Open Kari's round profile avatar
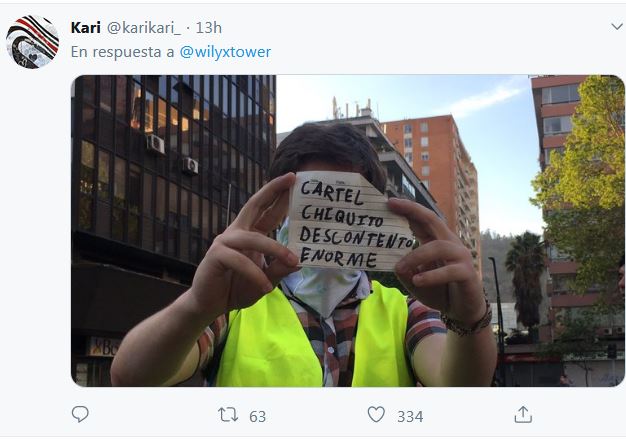626x442 pixels. click(32, 42)
